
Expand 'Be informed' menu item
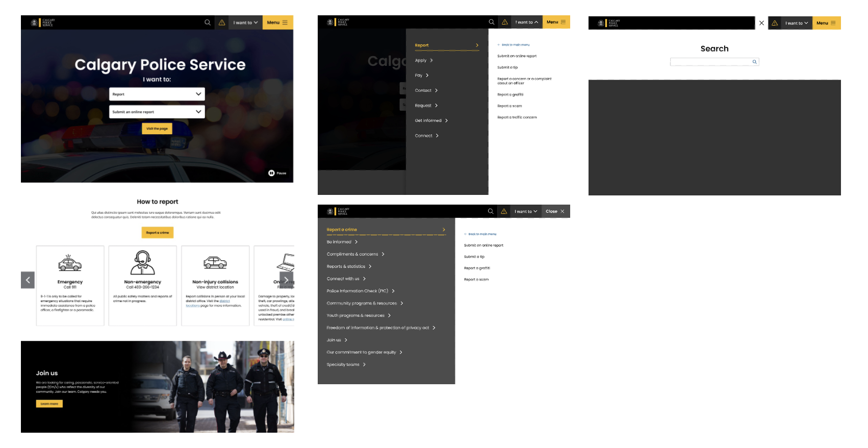342,242
